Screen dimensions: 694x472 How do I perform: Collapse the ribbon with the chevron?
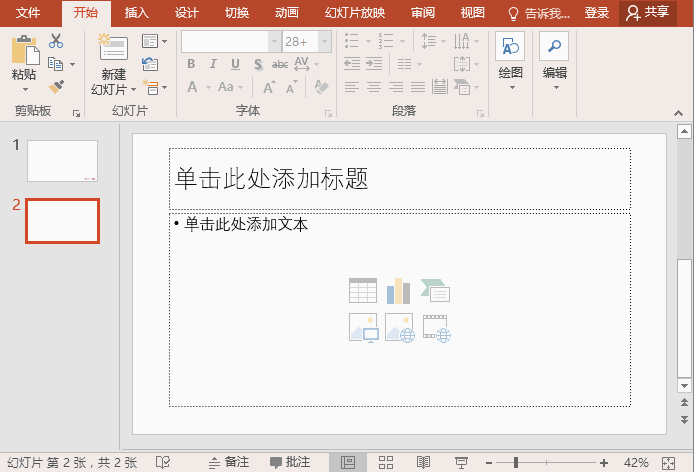coord(679,113)
